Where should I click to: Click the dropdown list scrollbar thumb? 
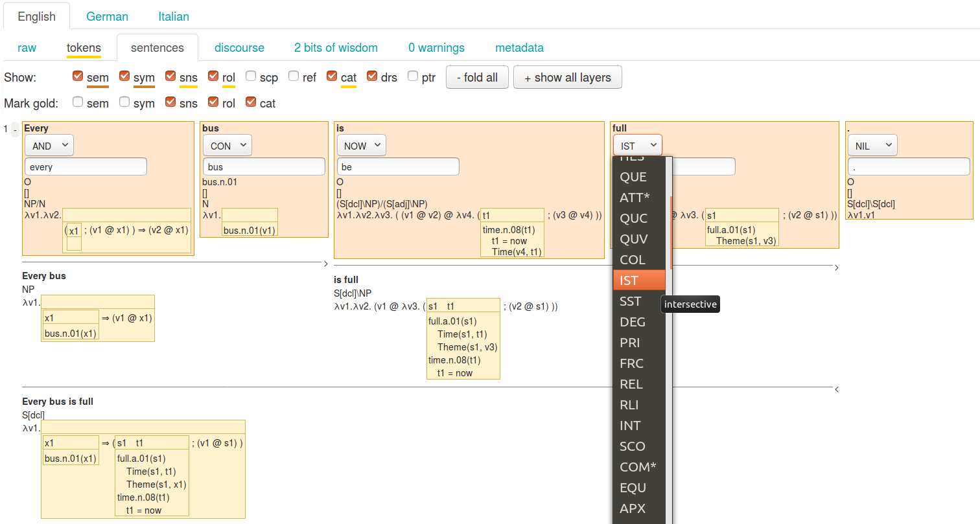tap(671, 233)
